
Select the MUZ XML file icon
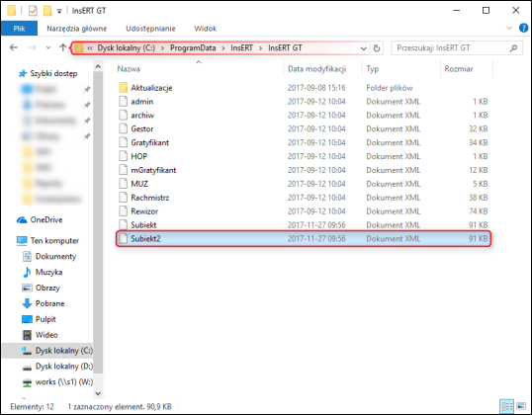[x=124, y=184]
